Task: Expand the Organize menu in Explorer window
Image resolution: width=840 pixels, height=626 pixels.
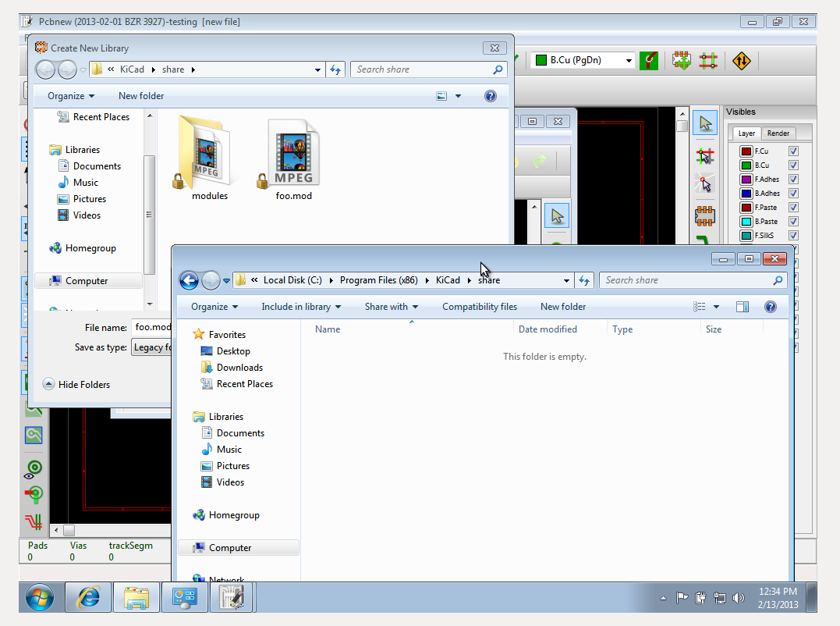Action: (x=214, y=307)
